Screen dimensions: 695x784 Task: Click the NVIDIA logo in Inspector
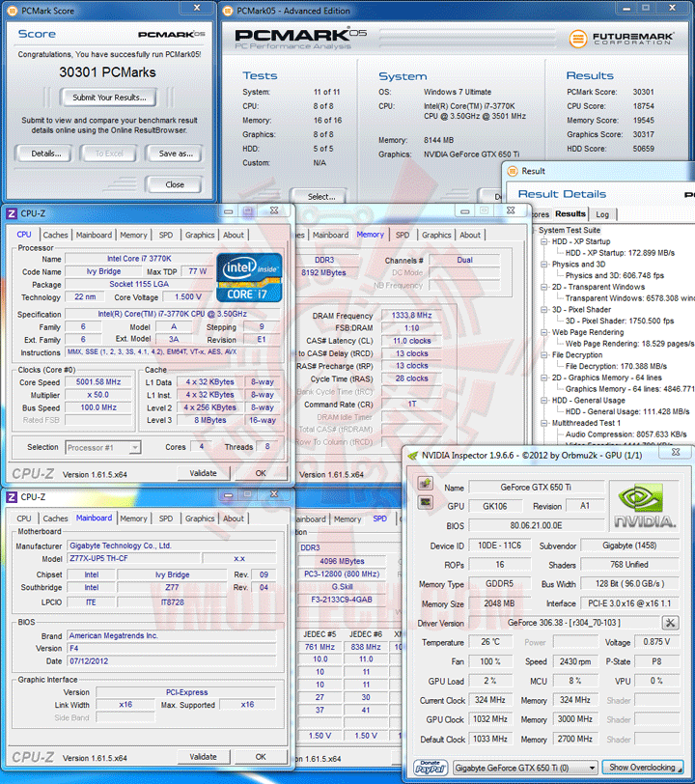click(645, 506)
